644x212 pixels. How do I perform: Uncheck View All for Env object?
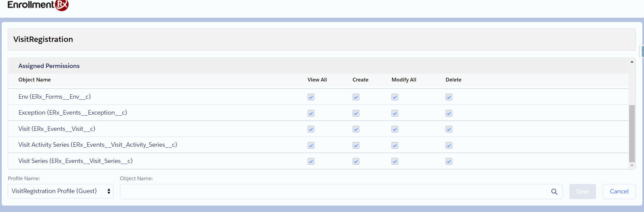pyautogui.click(x=311, y=97)
